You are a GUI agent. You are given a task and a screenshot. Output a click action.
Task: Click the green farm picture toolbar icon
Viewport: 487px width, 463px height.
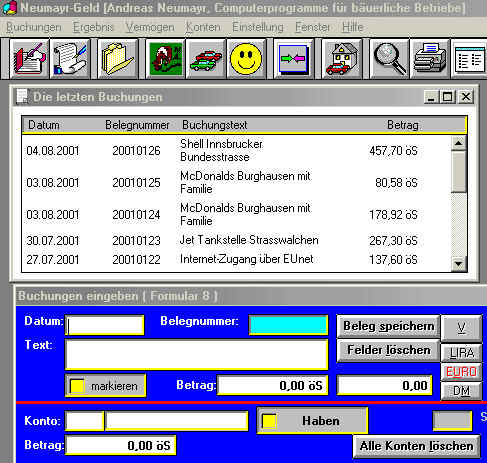point(166,59)
